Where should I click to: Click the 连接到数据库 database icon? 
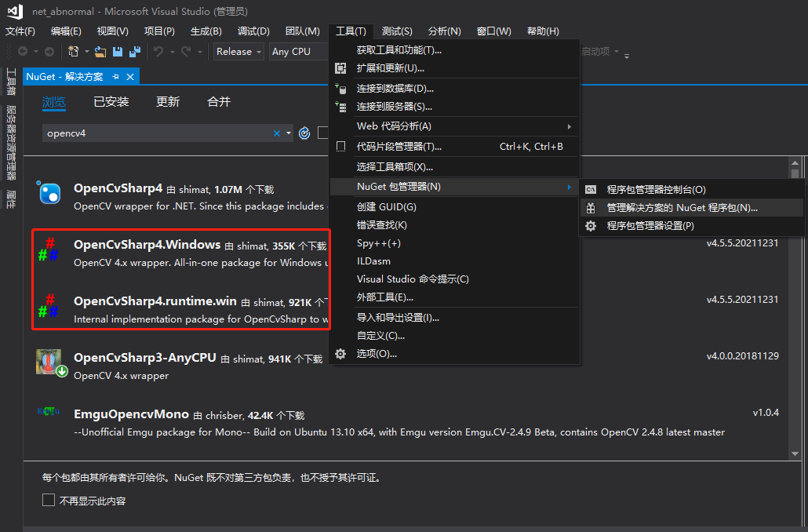[x=340, y=89]
